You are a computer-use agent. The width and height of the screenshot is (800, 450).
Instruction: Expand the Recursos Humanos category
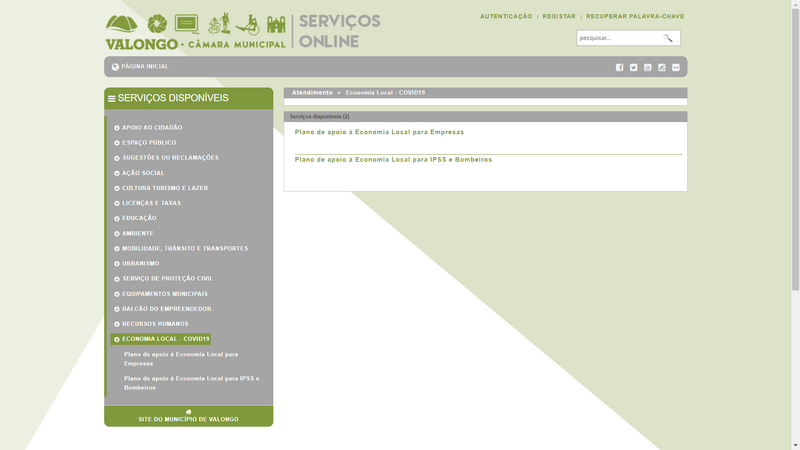pyautogui.click(x=155, y=324)
